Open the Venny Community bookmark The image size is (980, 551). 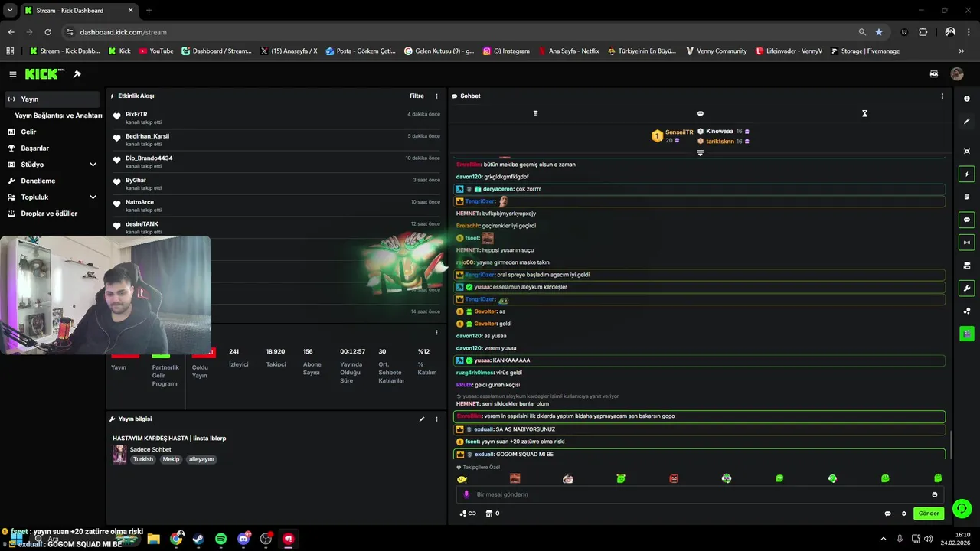[716, 51]
